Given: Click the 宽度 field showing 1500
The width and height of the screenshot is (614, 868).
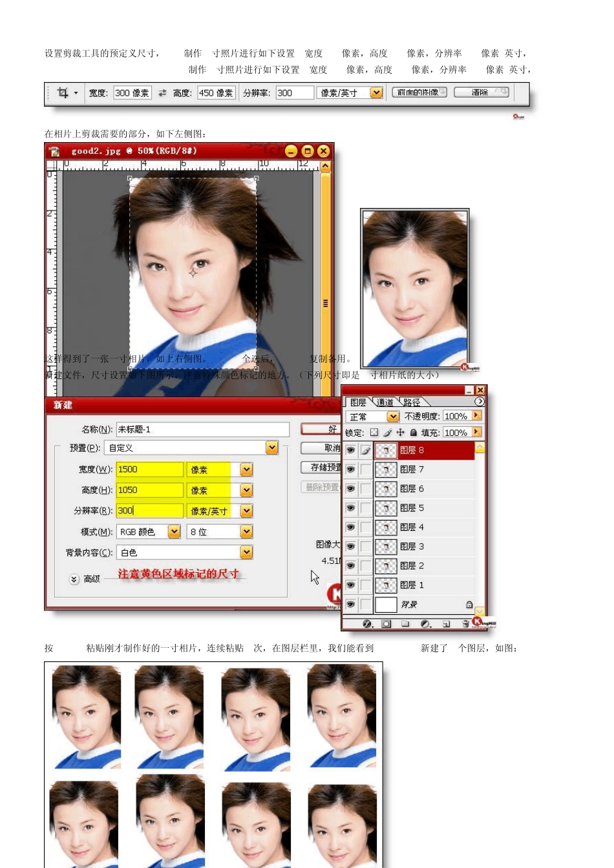Looking at the screenshot, I should click(150, 470).
